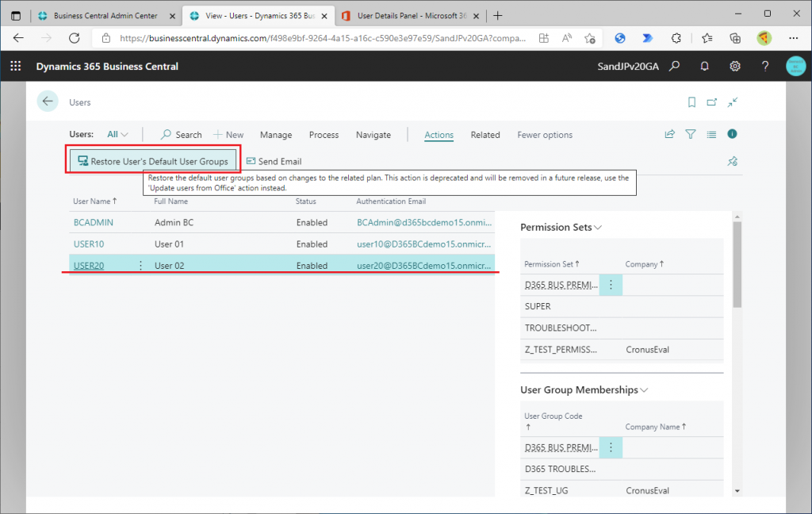Screen dimensions: 812x514
Task: Click the Search action in toolbar
Action: (x=182, y=135)
